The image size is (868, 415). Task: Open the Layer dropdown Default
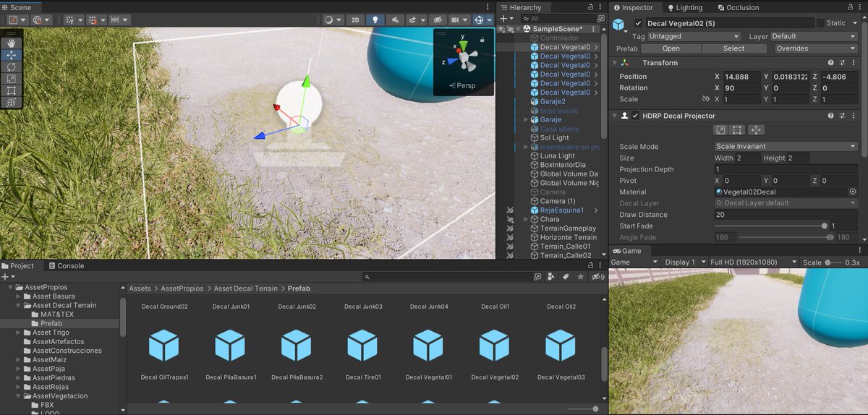click(813, 36)
